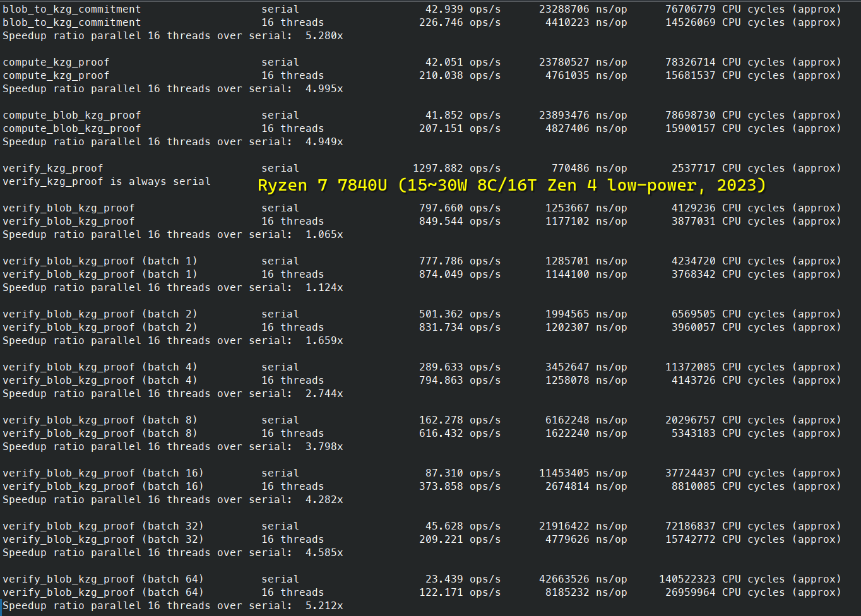Viewport: 861px width, 616px height.
Task: Click 'verify_kzg_proof is always serial' line
Action: [106, 182]
